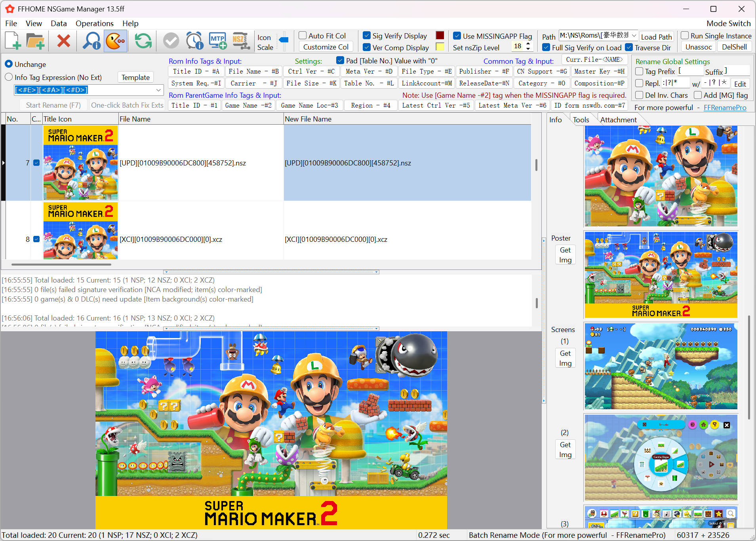Toggle Full Sig Verify on Load
This screenshot has width=756, height=541.
pos(546,47)
